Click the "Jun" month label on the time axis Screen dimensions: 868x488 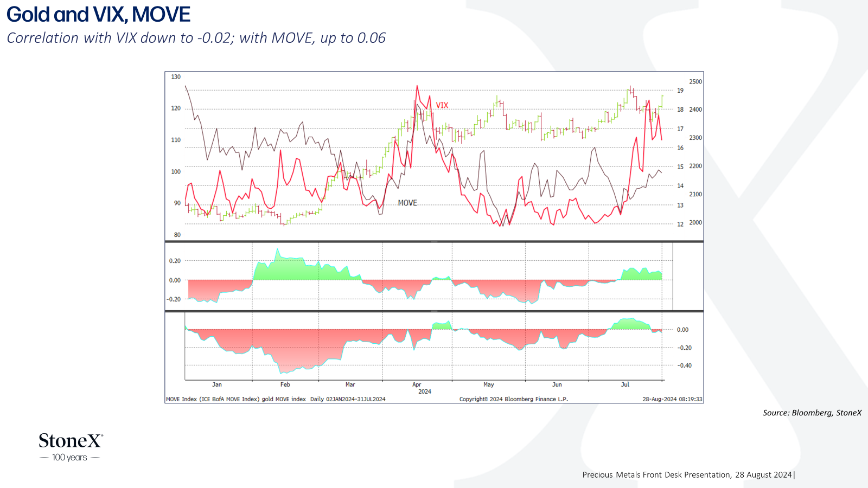[557, 384]
